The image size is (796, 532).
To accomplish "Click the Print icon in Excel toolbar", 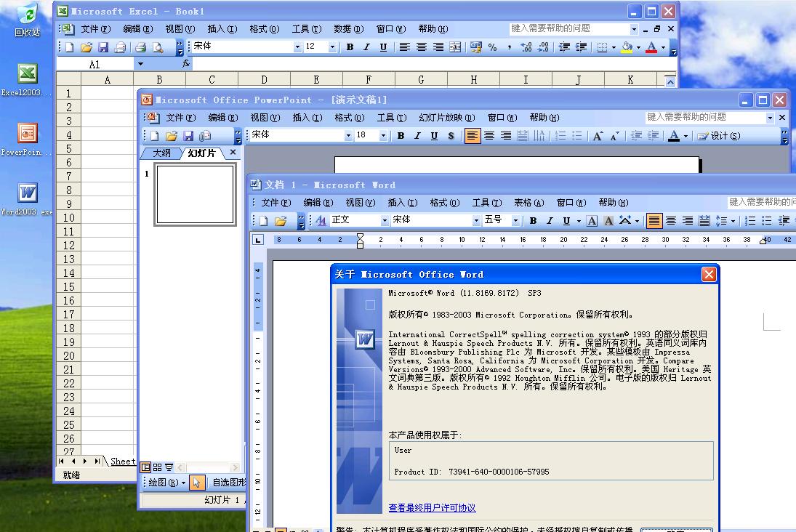I will [x=140, y=47].
